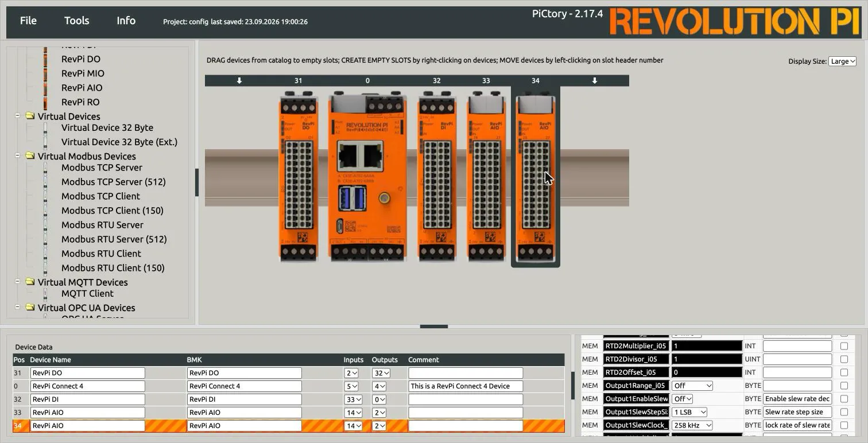Click the Virtual Device 32 Byte (Ext.) icon
The width and height of the screenshot is (868, 443).
(x=45, y=142)
